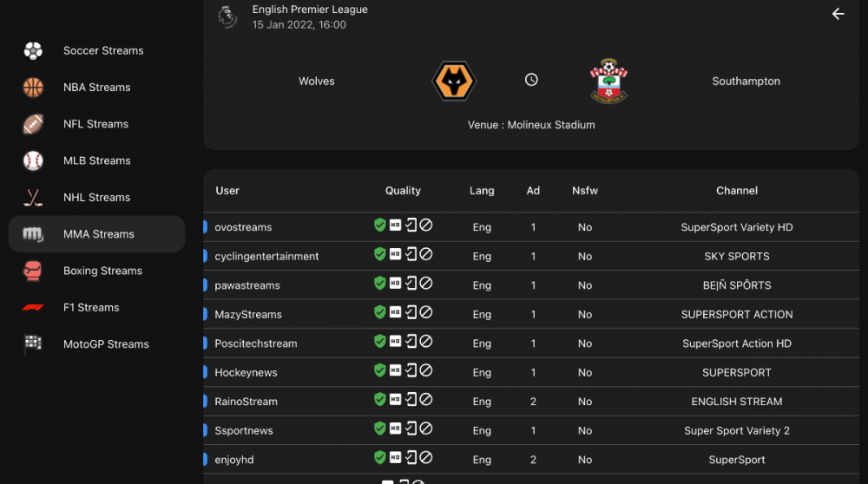Click the blocked circle icon for Ssportnews
This screenshot has width=868, height=484.
425,428
